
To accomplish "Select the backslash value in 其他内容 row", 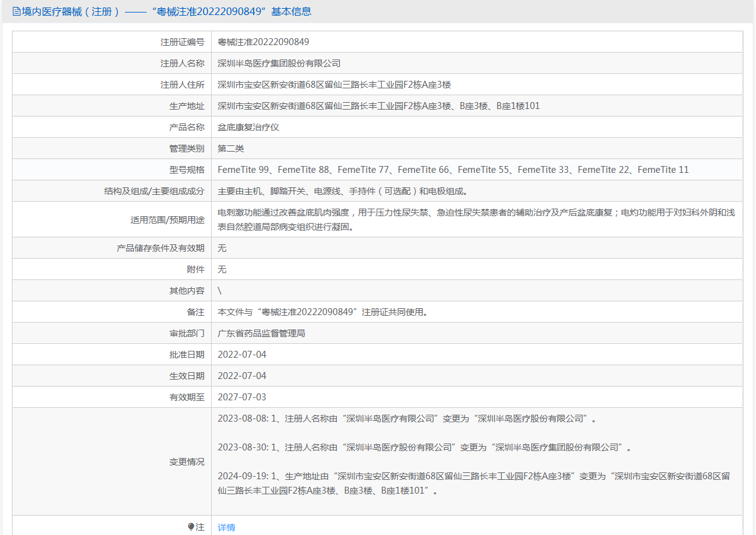I will [x=219, y=291].
